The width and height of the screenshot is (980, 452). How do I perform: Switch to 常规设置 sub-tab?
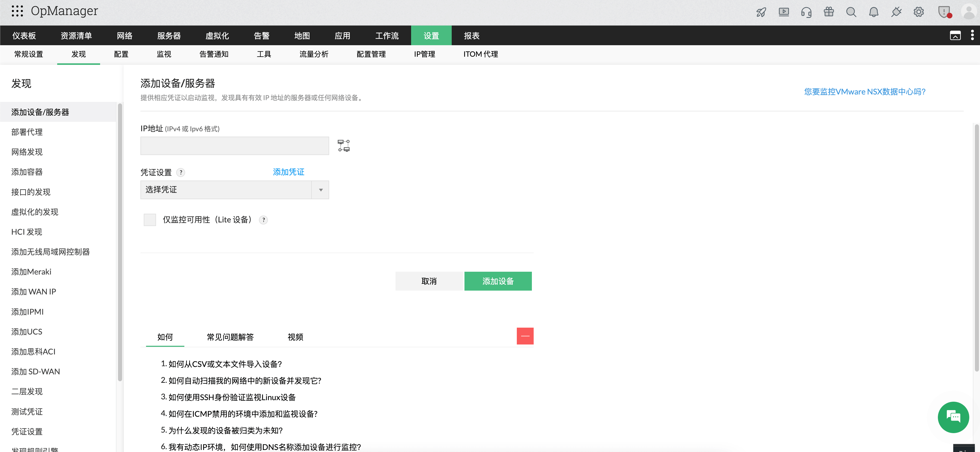click(29, 54)
